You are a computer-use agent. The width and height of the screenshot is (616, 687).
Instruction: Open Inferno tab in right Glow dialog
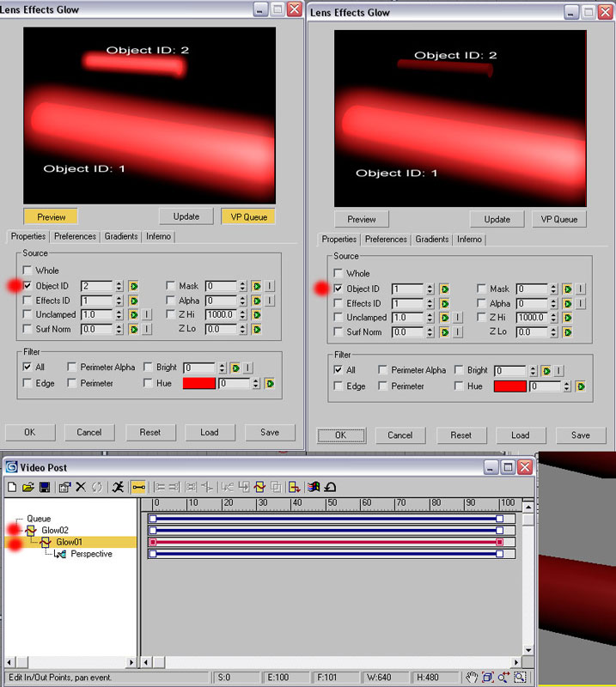pos(469,240)
